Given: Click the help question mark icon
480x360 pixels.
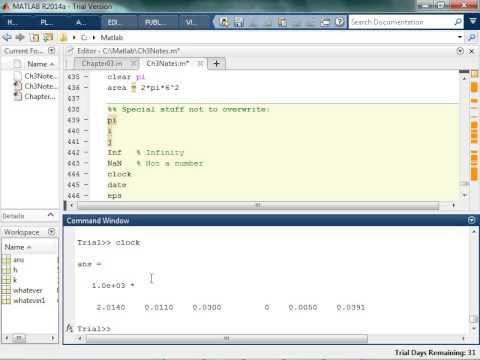Looking at the screenshot, I should pyautogui.click(x=339, y=22).
